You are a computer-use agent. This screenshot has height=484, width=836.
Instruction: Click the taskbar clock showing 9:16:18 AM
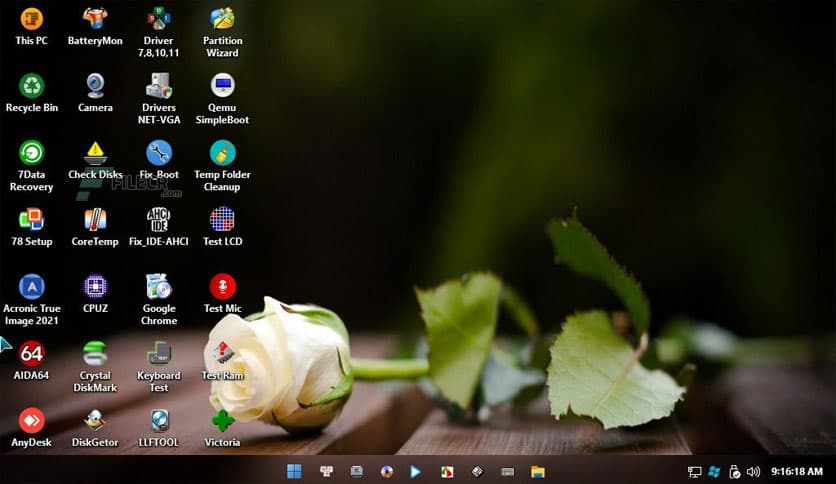pyautogui.click(x=797, y=471)
